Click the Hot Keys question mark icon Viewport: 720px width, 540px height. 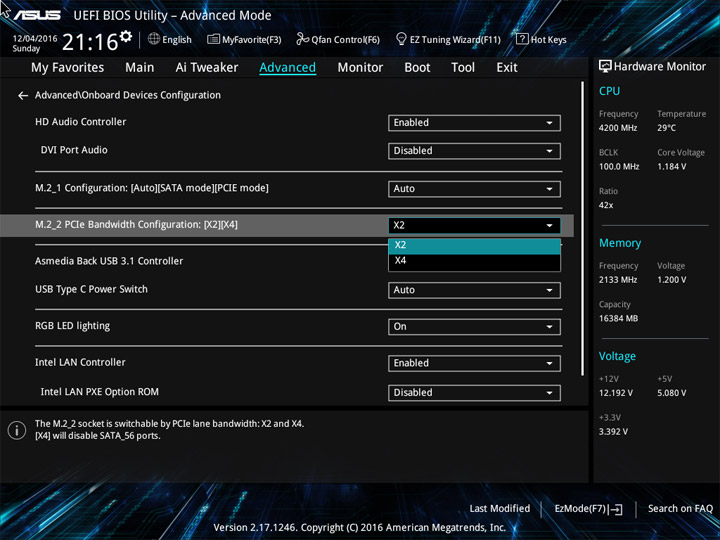pos(522,39)
